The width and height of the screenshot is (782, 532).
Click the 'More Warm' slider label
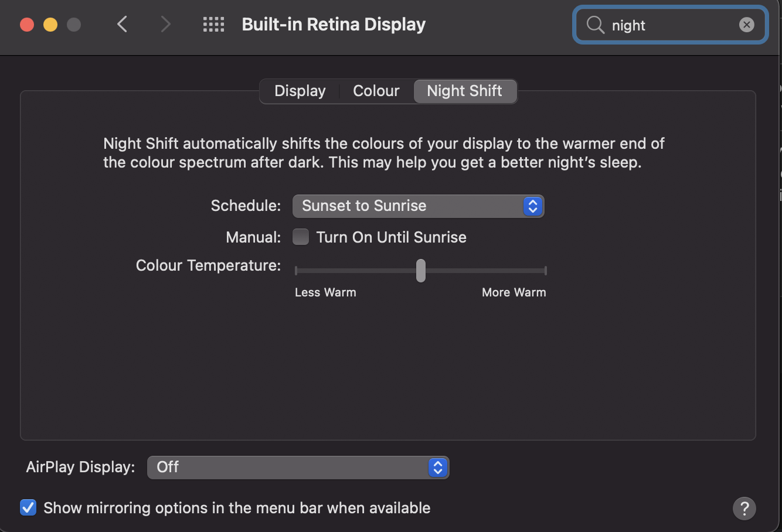(x=514, y=292)
